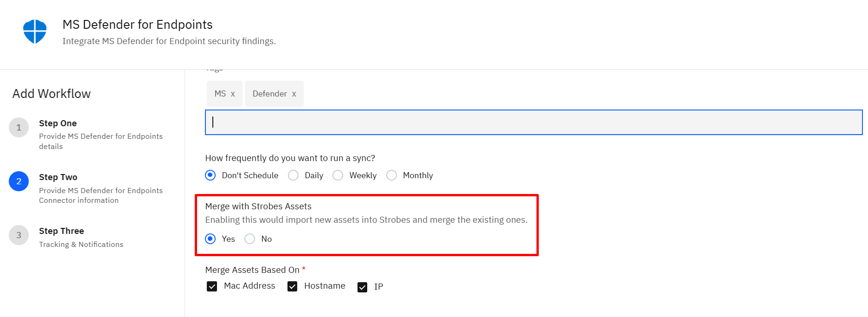The image size is (868, 317).
Task: Click the step 3 circle indicator
Action: (19, 235)
